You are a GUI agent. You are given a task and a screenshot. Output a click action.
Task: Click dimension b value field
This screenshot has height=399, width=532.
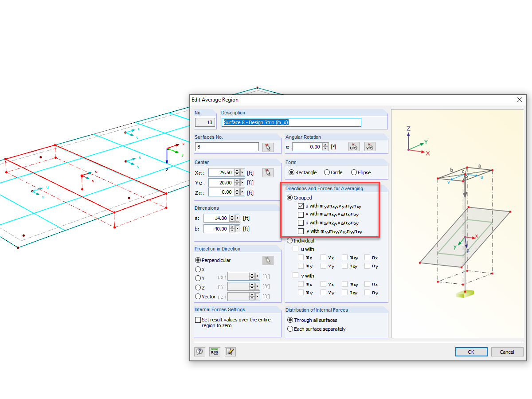click(x=216, y=229)
